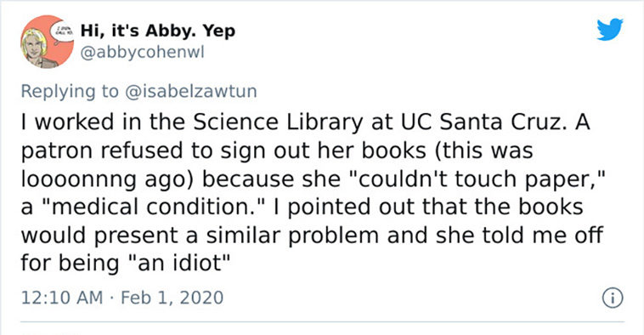644x335 pixels.
Task: Open the display name Hi, it's Abby. Yep
Action: (x=158, y=31)
